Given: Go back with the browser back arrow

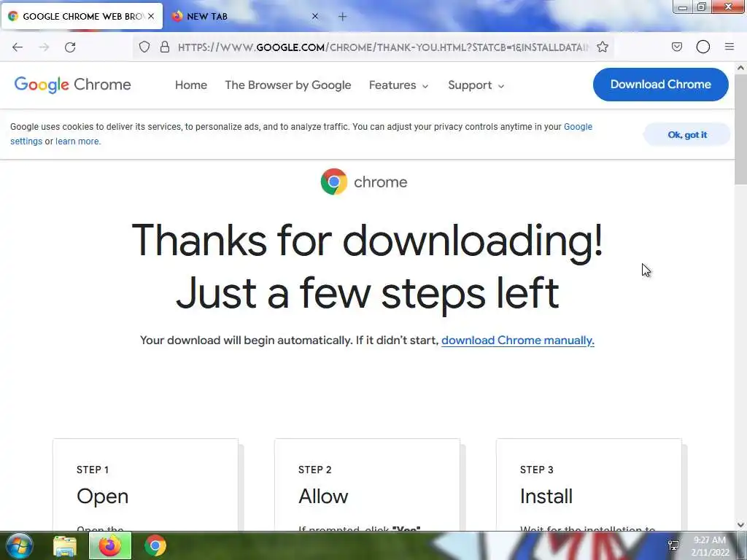Looking at the screenshot, I should [18, 47].
